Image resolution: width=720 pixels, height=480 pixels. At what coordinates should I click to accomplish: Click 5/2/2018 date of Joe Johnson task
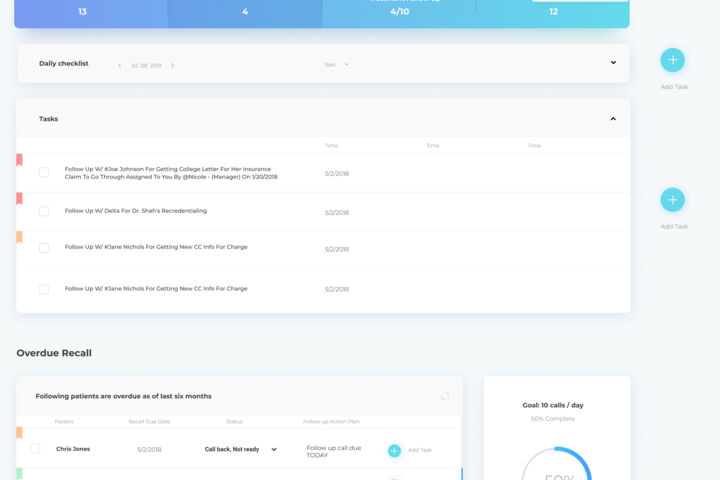(x=337, y=174)
